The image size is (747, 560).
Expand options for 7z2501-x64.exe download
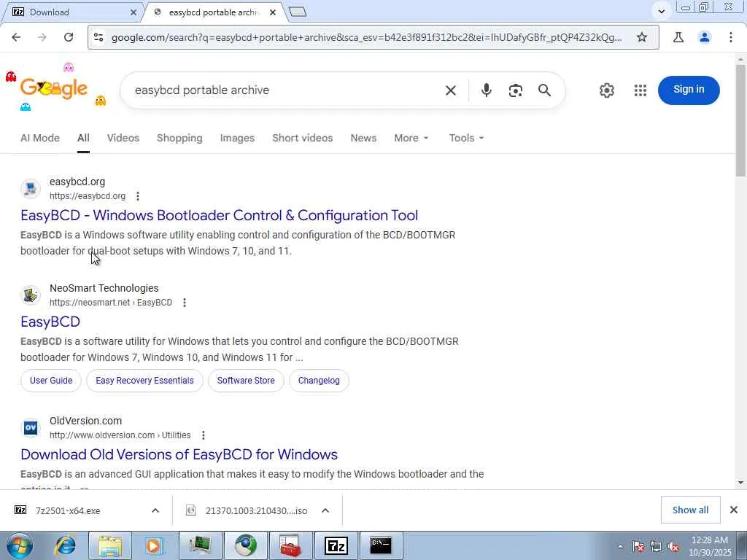tap(155, 510)
